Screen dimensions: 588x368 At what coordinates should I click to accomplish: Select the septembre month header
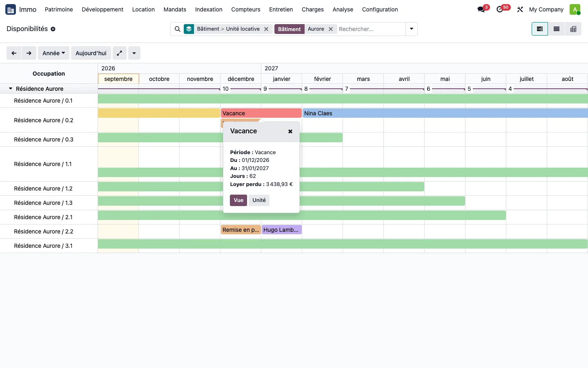tap(118, 79)
